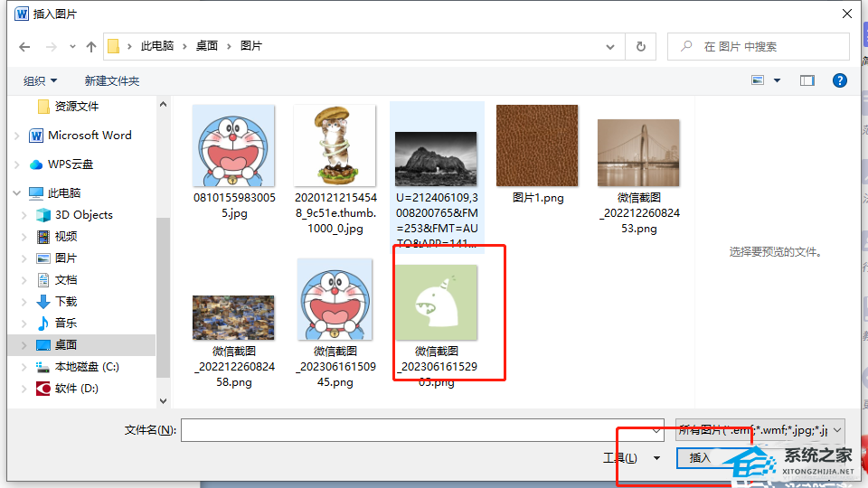Go back with the left arrow

point(24,47)
